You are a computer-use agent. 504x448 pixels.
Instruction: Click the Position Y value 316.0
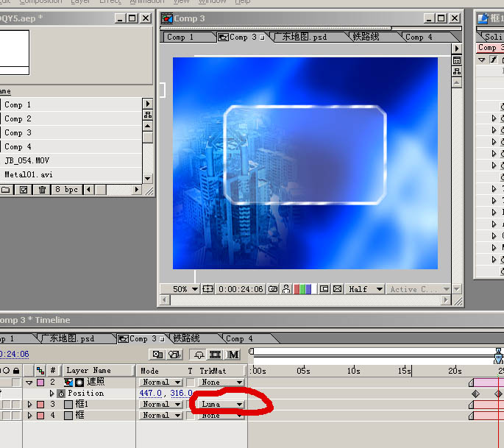181,393
